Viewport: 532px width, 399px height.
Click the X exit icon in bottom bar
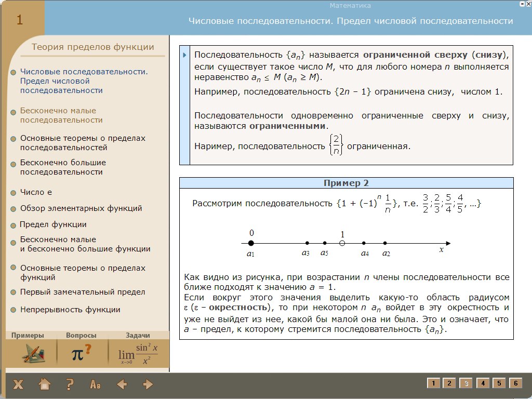pyautogui.click(x=18, y=384)
